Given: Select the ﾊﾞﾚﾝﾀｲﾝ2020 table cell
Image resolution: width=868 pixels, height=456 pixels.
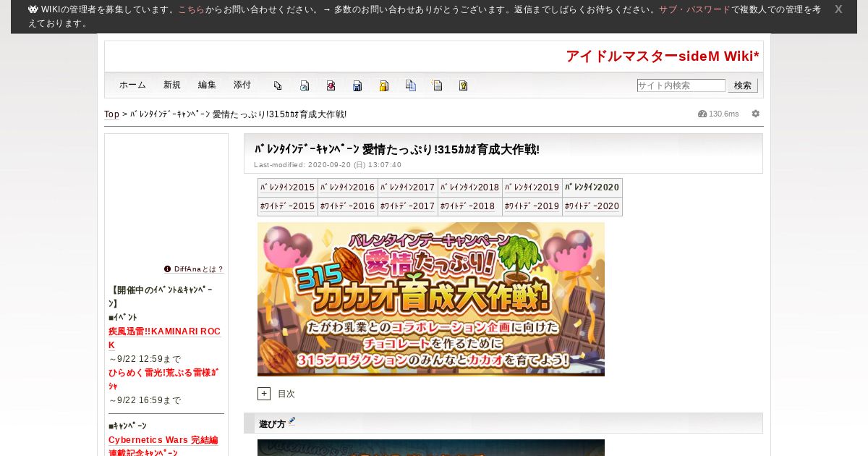Looking at the screenshot, I should click(x=592, y=187).
